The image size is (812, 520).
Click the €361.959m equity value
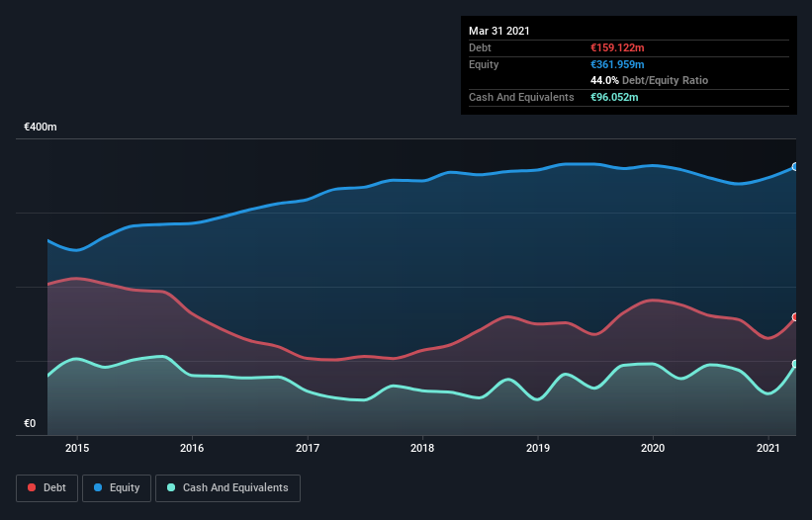pyautogui.click(x=617, y=64)
